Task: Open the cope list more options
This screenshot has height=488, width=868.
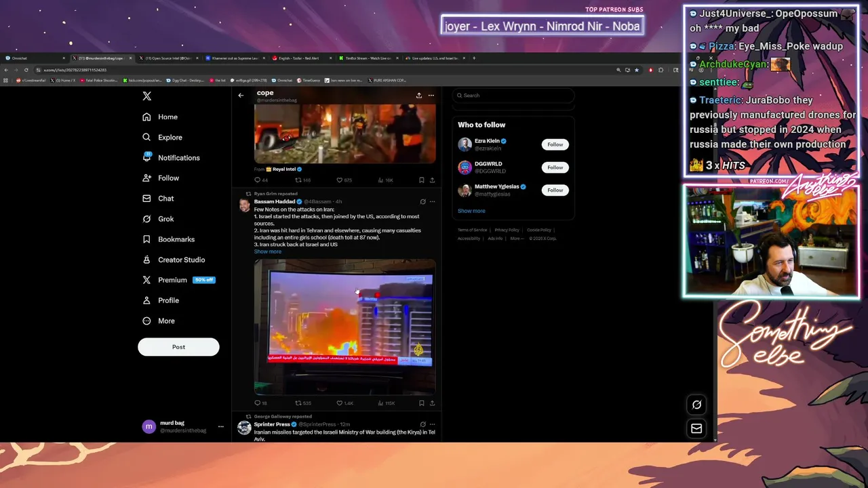Action: (431, 96)
